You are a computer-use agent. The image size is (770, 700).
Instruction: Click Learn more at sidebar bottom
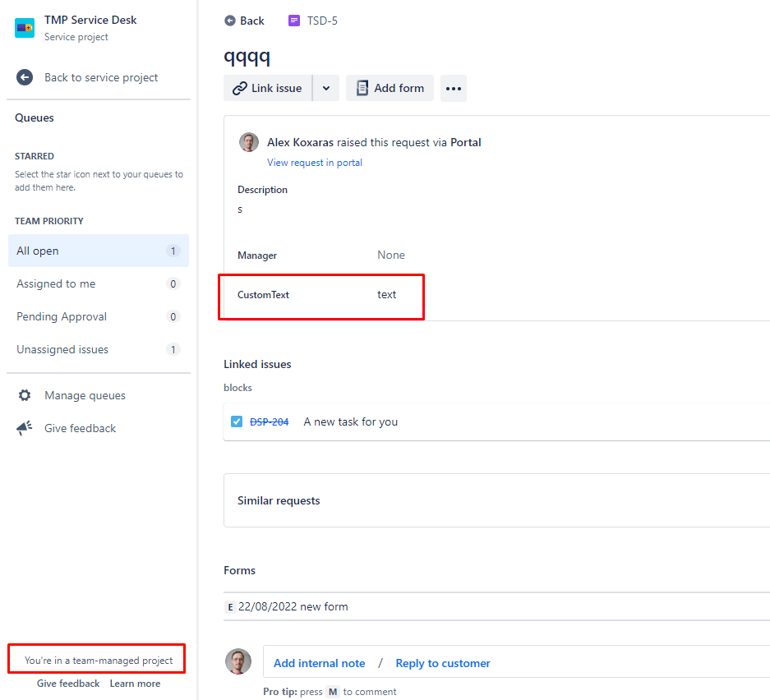pos(135,684)
